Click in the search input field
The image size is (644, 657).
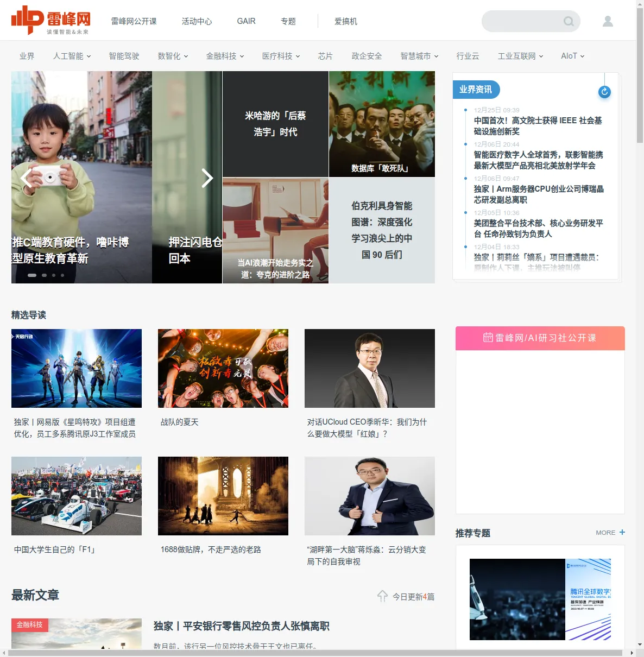point(522,21)
